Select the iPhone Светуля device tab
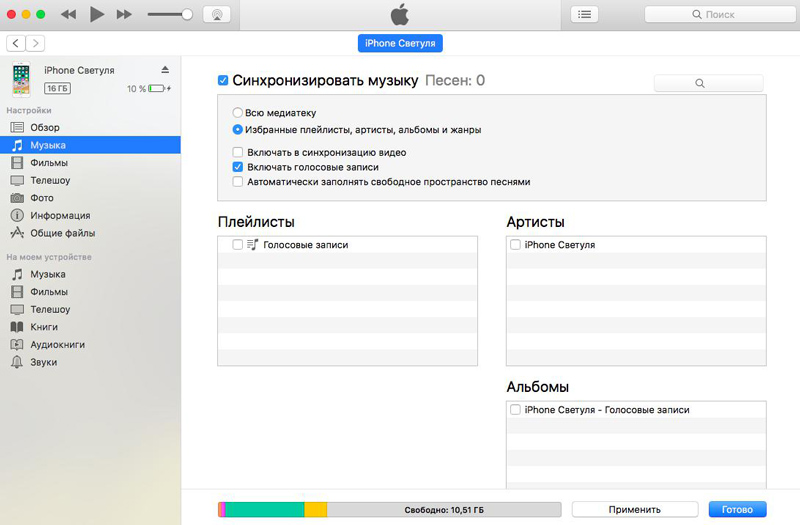800x525 pixels. click(400, 43)
